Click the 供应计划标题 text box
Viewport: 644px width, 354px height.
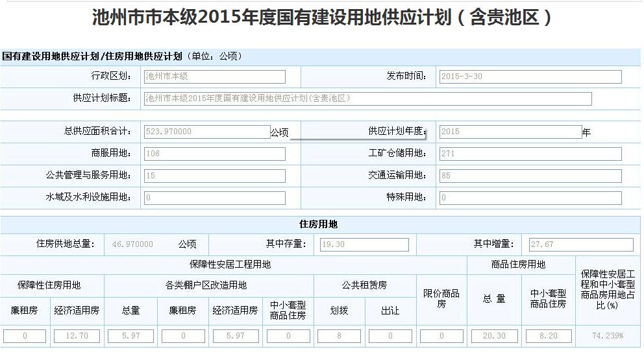click(x=367, y=99)
